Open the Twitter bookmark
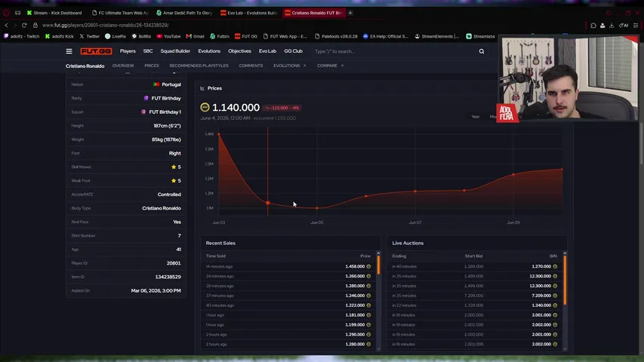Viewport: 644px width, 362px height. (89, 36)
